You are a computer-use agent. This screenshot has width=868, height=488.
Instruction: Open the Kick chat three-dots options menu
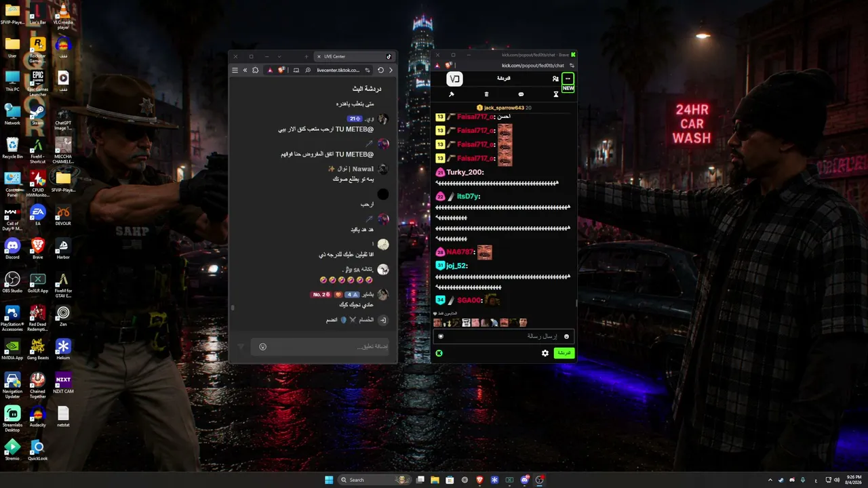coord(568,79)
